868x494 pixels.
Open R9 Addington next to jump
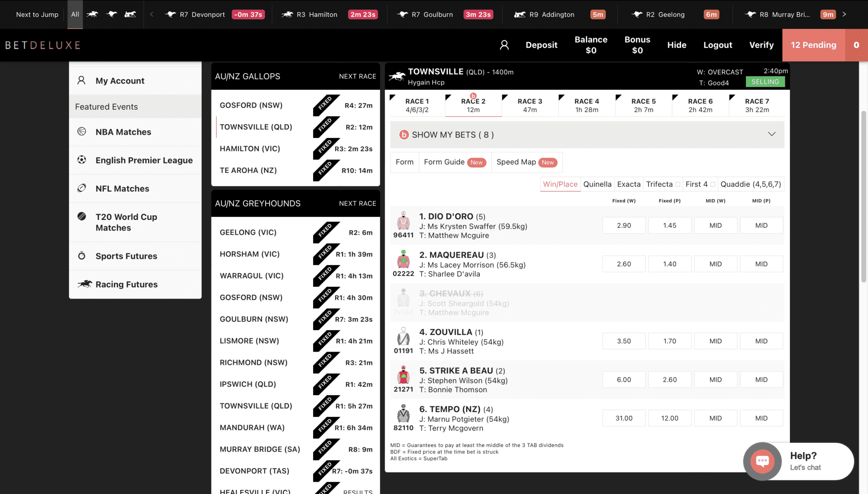pos(559,14)
